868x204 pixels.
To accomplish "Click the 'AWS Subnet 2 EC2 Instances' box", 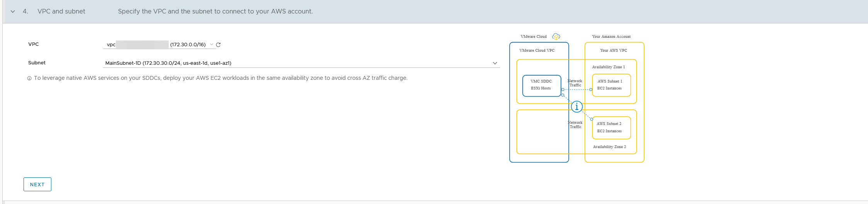I will click(612, 128).
